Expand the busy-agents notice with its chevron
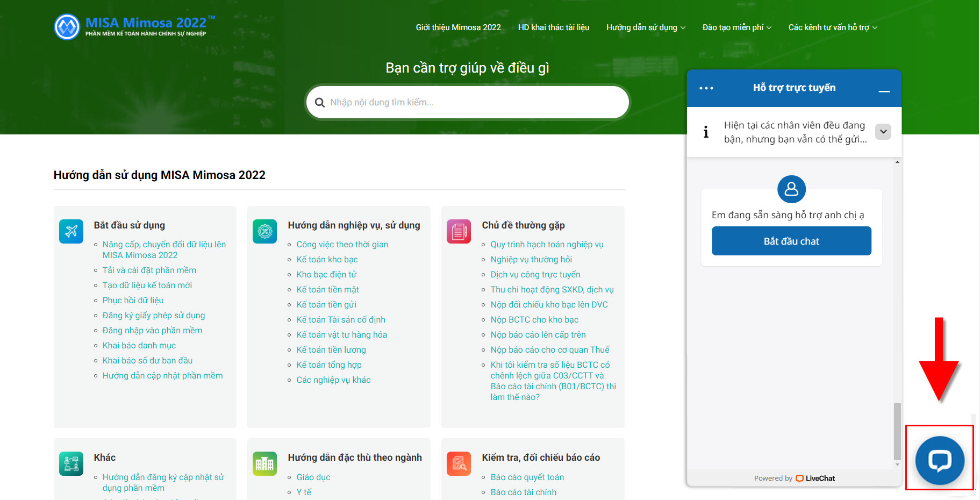 pyautogui.click(x=883, y=132)
